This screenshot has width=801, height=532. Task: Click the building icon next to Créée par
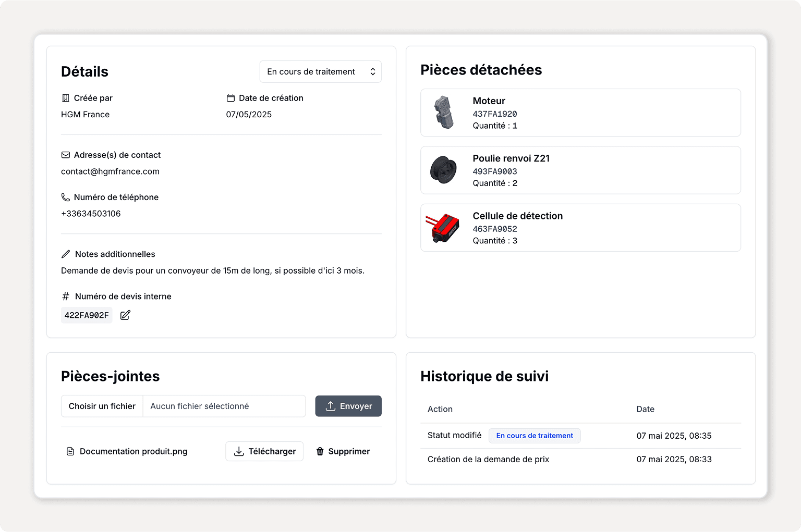66,98
